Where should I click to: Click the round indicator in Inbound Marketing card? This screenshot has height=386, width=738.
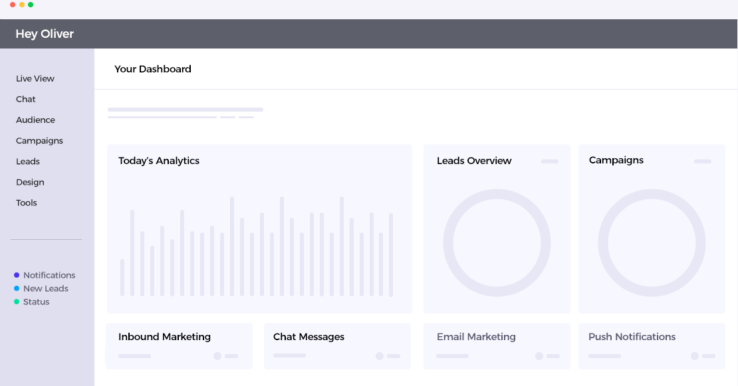pos(217,356)
